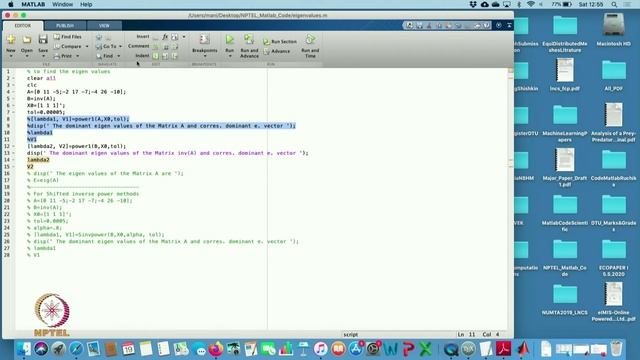Click the New file icon
Screen dimensions: 640x360
11,40
